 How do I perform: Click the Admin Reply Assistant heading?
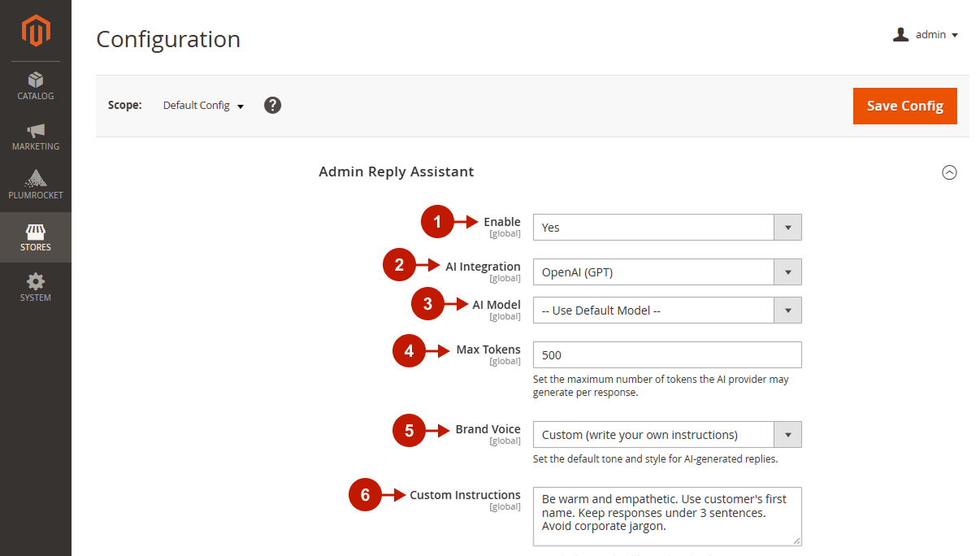point(397,172)
